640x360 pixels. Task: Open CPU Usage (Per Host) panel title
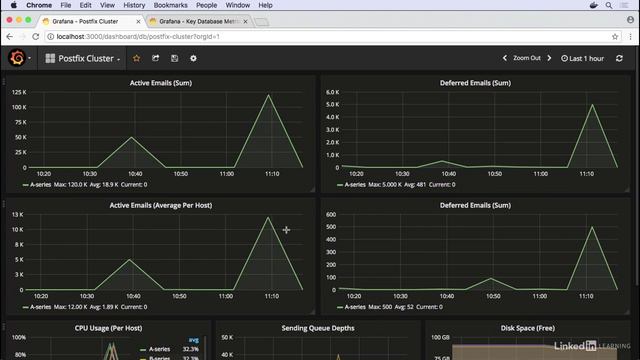tap(109, 328)
